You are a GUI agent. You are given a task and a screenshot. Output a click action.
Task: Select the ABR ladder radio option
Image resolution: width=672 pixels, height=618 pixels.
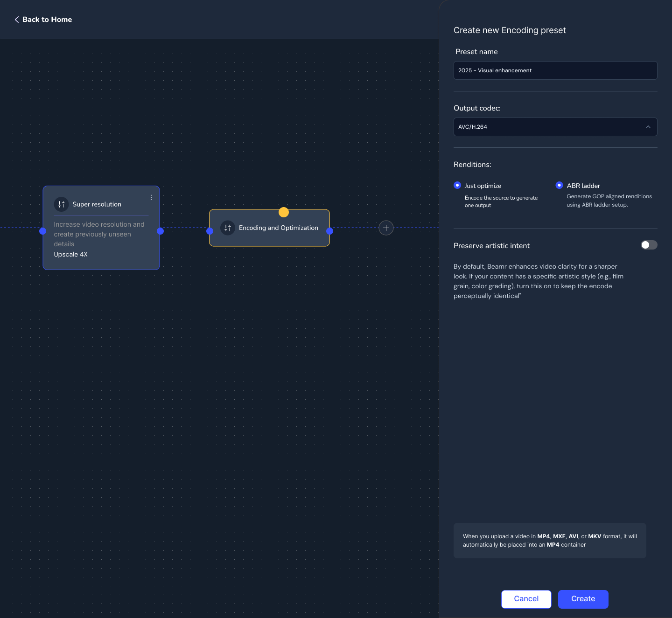click(x=559, y=185)
